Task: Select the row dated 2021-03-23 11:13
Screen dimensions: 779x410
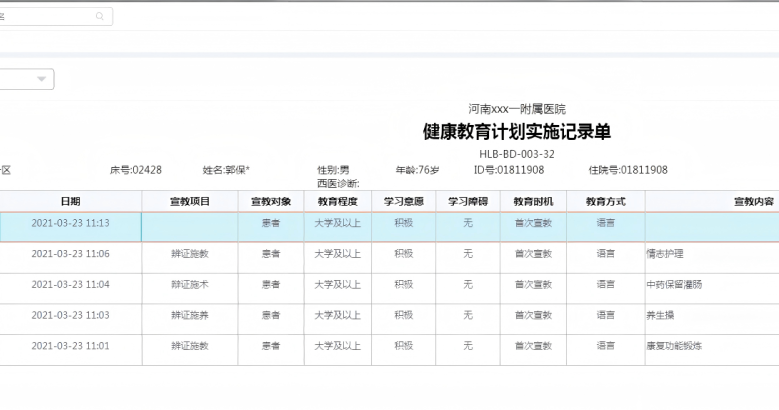Action: tap(390, 227)
